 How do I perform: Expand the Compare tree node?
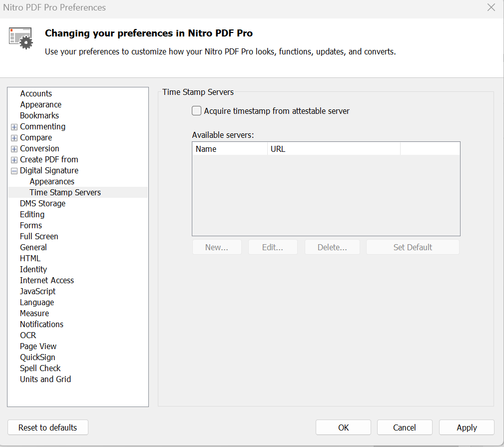pos(14,138)
